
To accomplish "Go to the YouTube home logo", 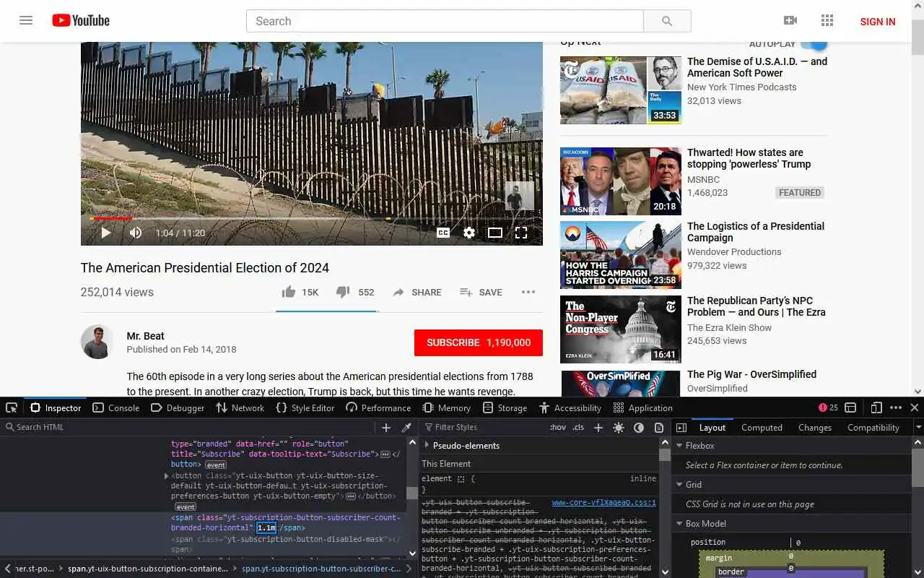I will [x=81, y=21].
